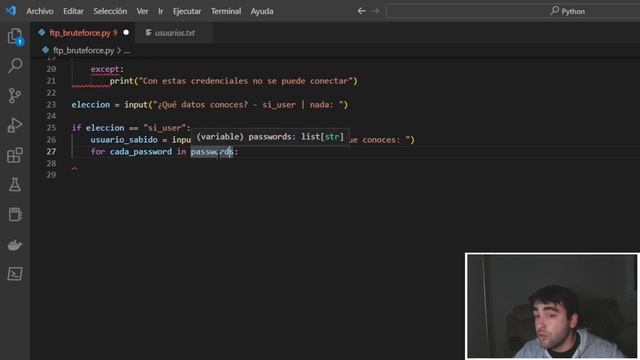Click the Python command center search box

[x=513, y=11]
